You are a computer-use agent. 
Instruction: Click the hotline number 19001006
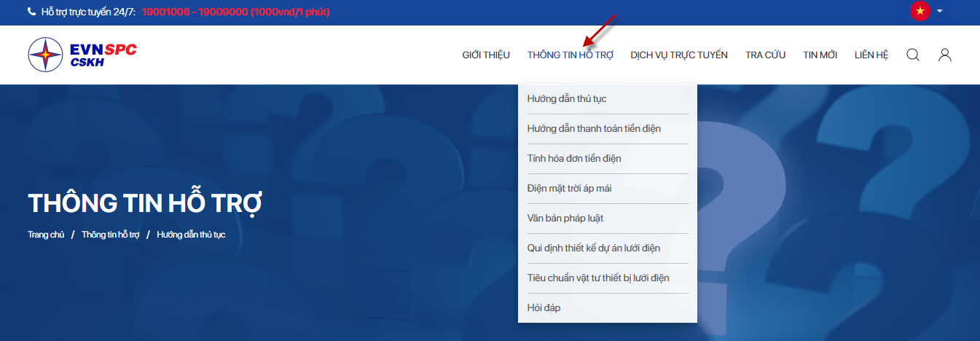[x=165, y=12]
